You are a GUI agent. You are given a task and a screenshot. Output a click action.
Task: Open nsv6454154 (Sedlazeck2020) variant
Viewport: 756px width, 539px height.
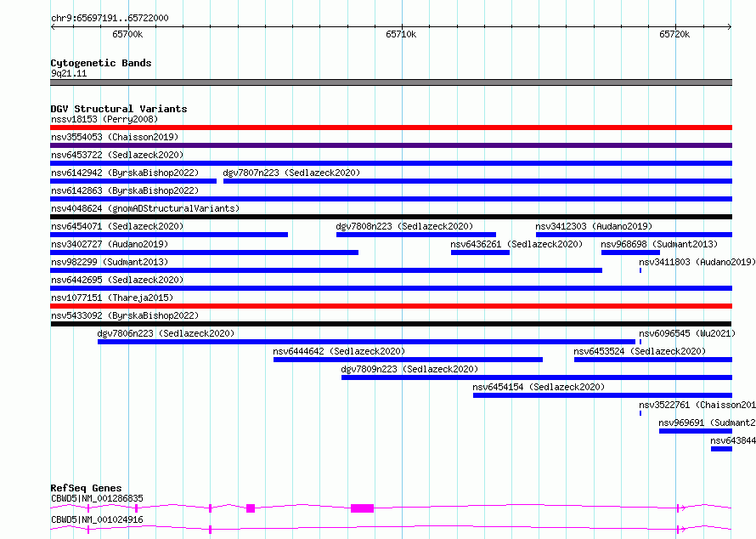pyautogui.click(x=603, y=395)
